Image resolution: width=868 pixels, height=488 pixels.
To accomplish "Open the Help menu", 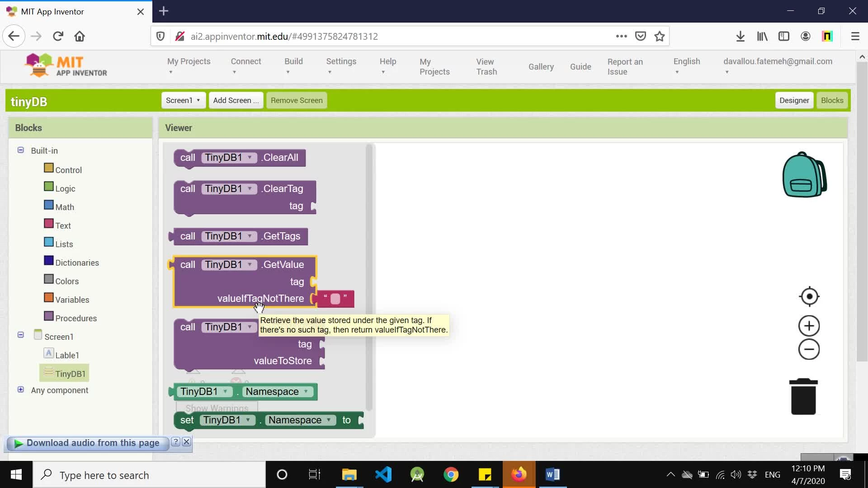I will [387, 66].
